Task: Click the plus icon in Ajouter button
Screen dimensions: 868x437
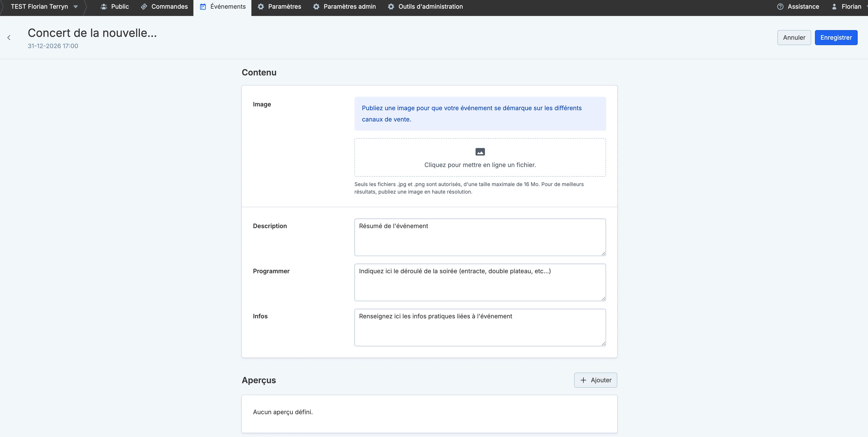Action: point(583,380)
